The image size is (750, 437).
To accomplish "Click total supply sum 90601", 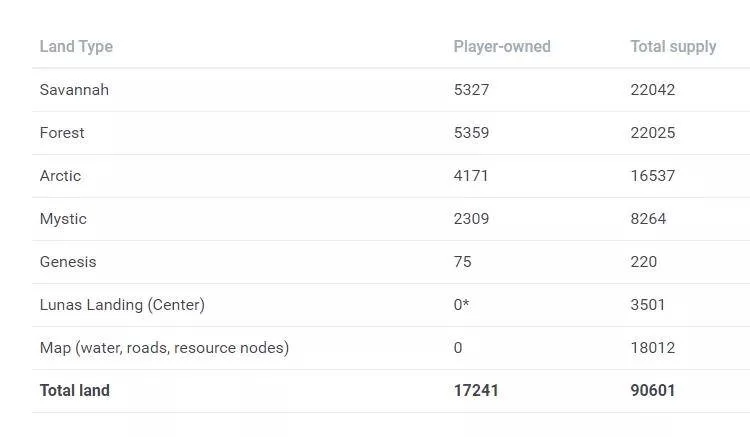I will pyautogui.click(x=653, y=391).
